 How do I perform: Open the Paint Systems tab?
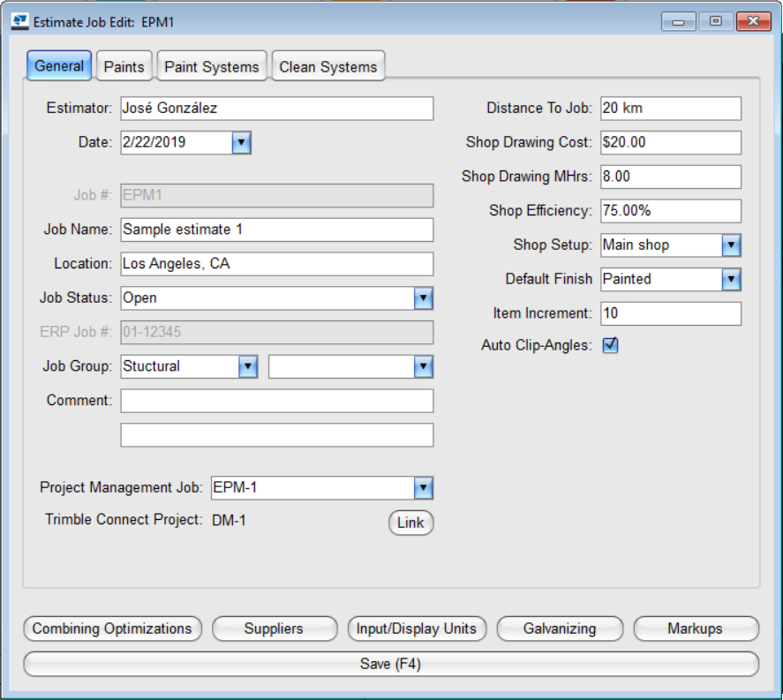coord(212,66)
